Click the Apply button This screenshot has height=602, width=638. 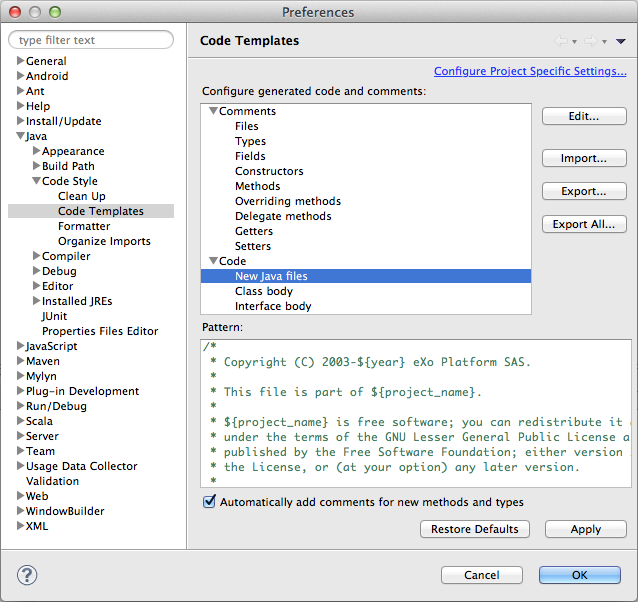tap(586, 529)
